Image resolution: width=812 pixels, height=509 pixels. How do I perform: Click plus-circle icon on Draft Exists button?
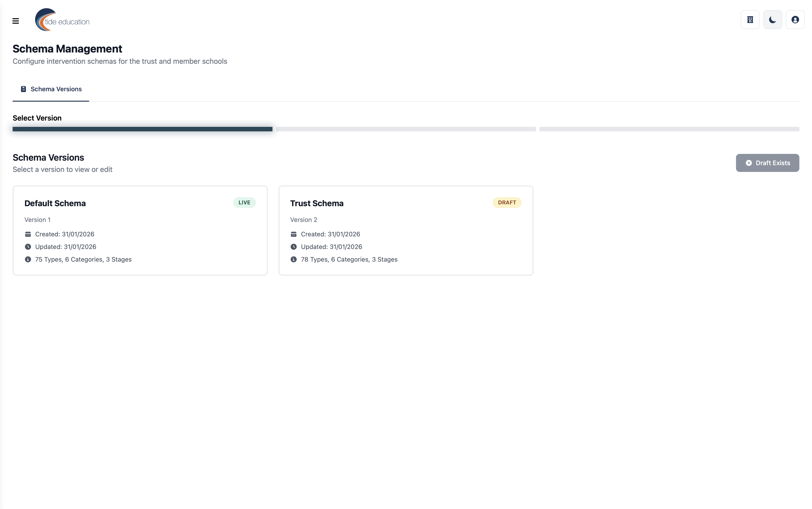pyautogui.click(x=748, y=163)
